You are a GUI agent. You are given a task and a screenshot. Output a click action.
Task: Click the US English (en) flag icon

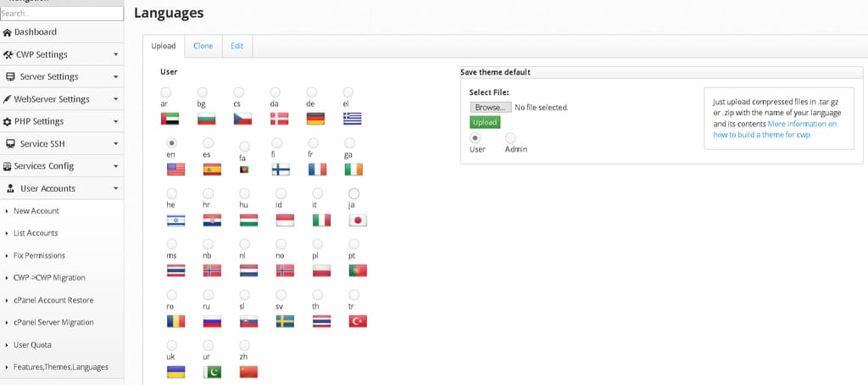(x=176, y=170)
